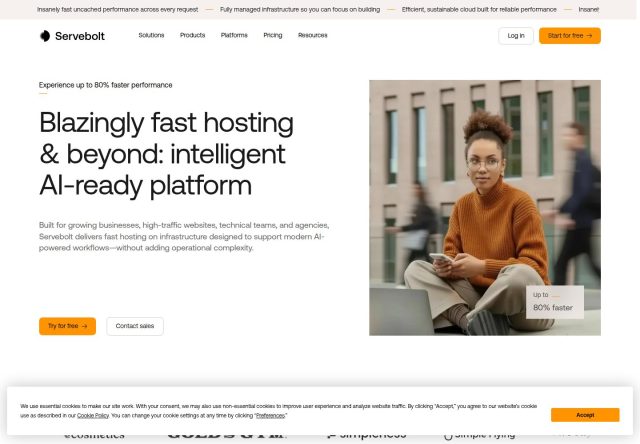The image size is (640, 444).
Task: Expand the Platforms navigation item
Action: (x=234, y=36)
